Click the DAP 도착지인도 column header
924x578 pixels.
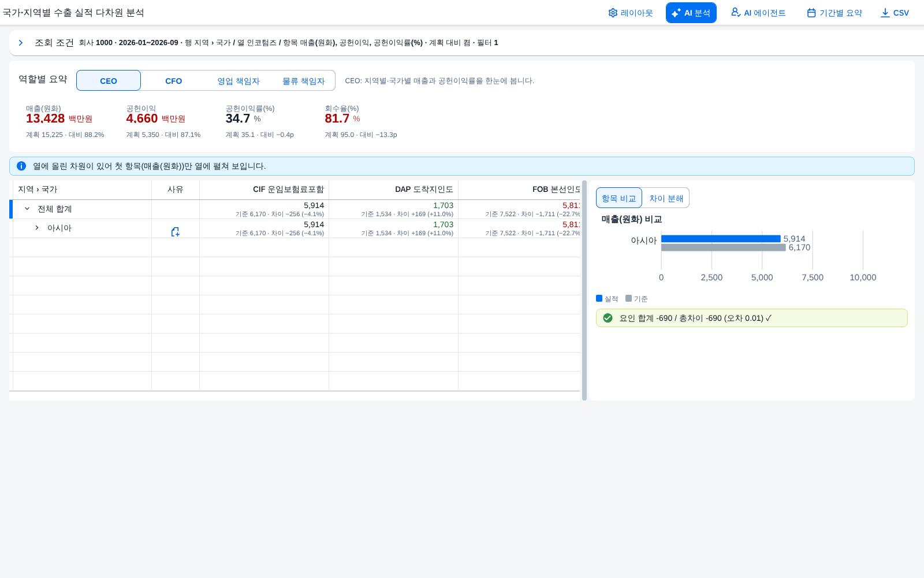393,190
